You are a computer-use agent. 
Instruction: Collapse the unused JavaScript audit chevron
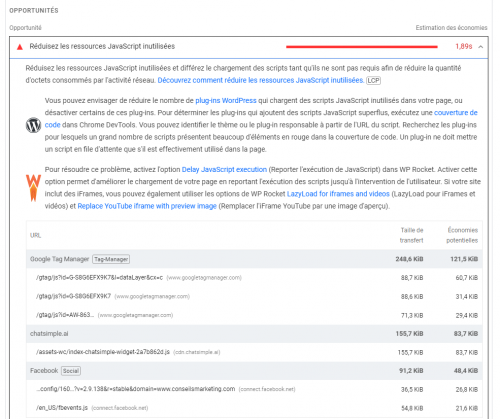pos(480,47)
